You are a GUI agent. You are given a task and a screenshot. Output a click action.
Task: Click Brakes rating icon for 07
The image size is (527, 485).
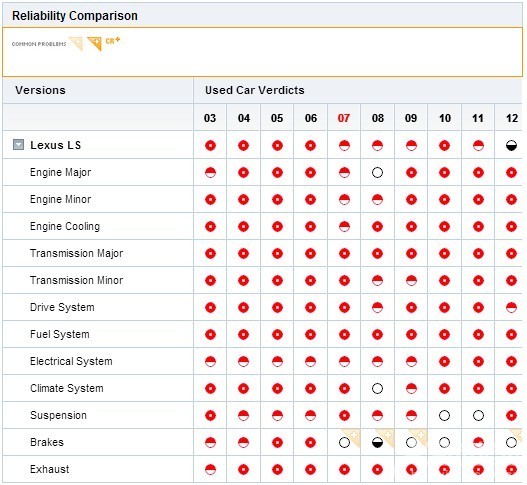(344, 443)
